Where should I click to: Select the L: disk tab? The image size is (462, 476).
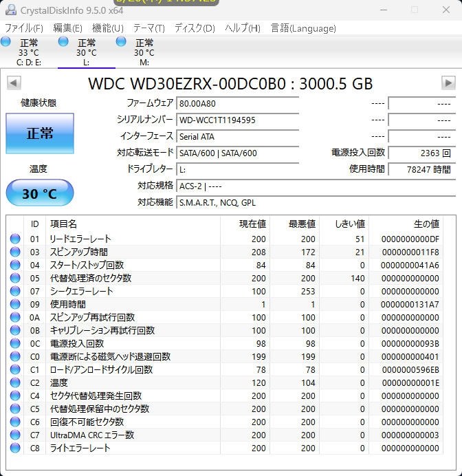pos(87,52)
